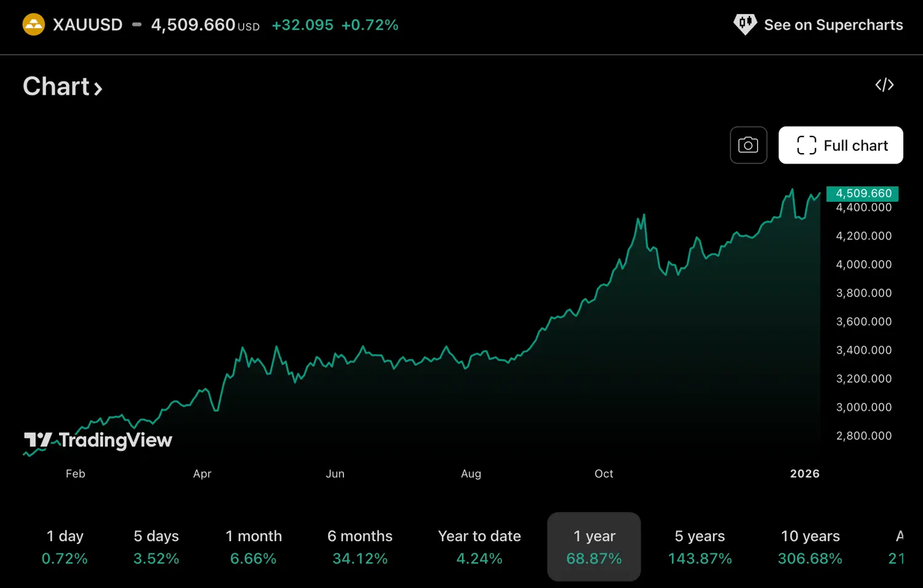Click the Supercharts badge icon in header

pyautogui.click(x=745, y=25)
